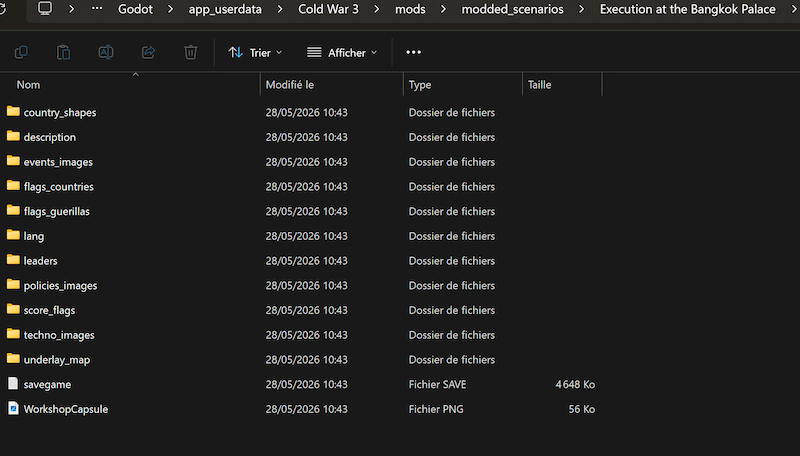Click the lang folder name

pos(34,236)
